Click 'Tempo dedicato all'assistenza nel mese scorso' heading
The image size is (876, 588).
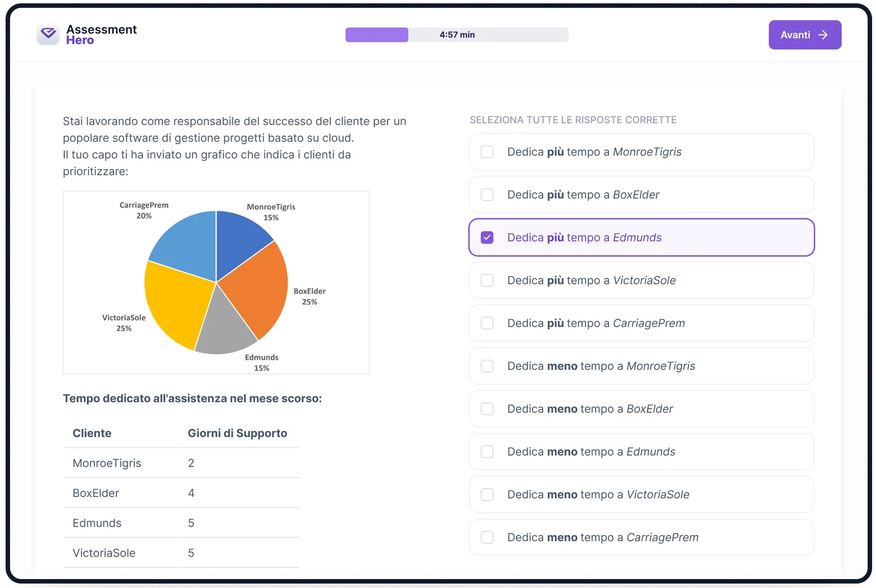point(192,398)
